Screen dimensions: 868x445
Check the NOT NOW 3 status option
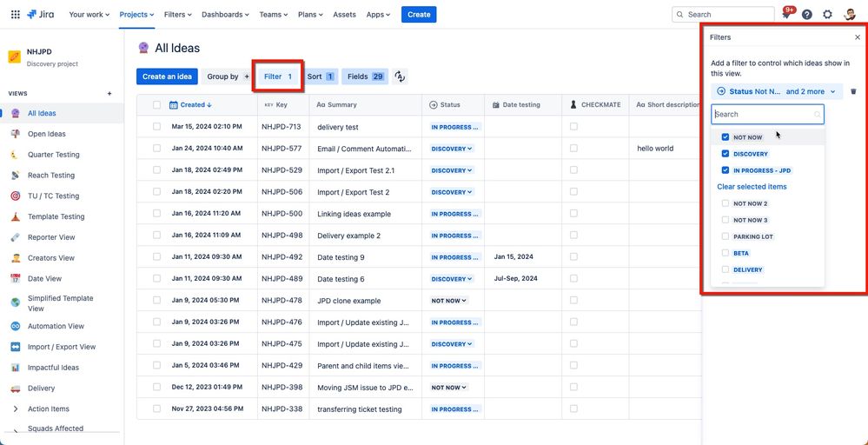pyautogui.click(x=726, y=220)
